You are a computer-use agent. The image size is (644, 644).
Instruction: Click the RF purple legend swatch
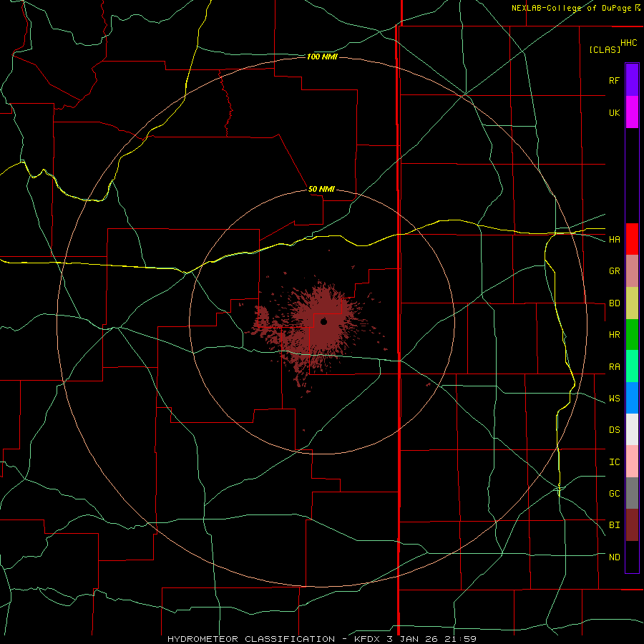(632, 80)
